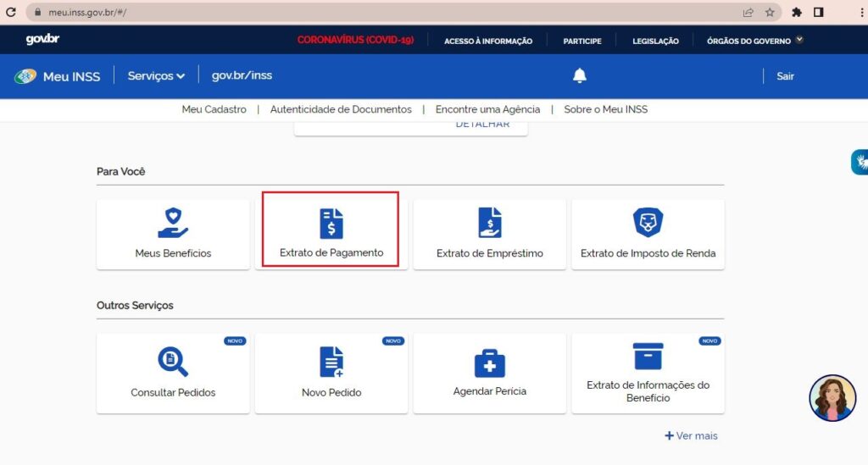Click Extrato de Informações do Benefício label

tap(648, 391)
